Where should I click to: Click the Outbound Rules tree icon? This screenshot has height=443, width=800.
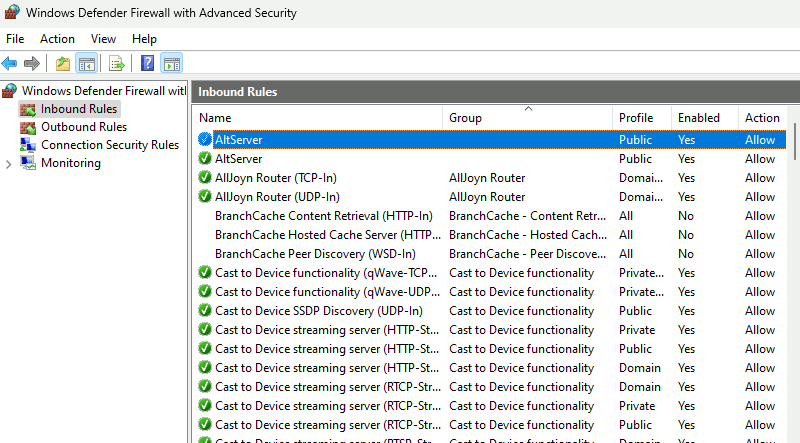coord(28,127)
